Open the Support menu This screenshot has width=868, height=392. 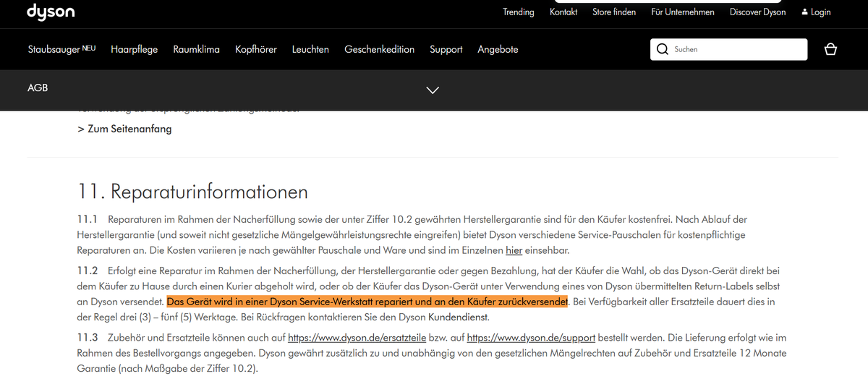click(x=446, y=49)
